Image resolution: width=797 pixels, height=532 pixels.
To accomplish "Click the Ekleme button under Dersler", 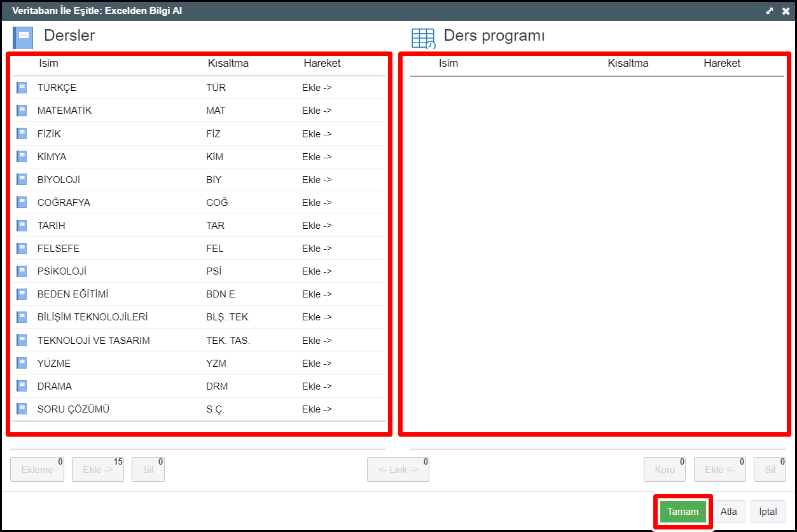I will pos(37,469).
